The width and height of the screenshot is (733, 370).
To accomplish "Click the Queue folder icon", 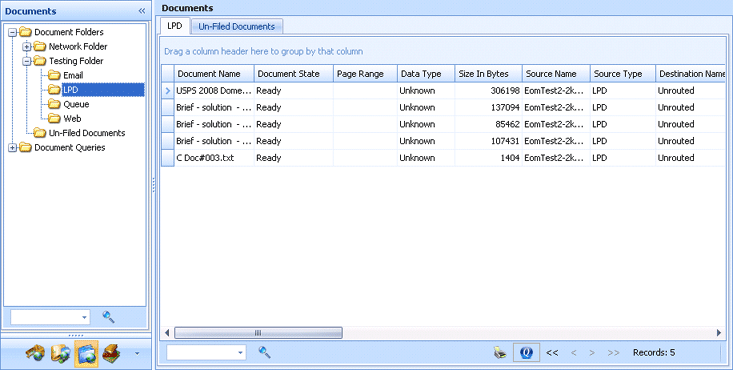I will [54, 104].
